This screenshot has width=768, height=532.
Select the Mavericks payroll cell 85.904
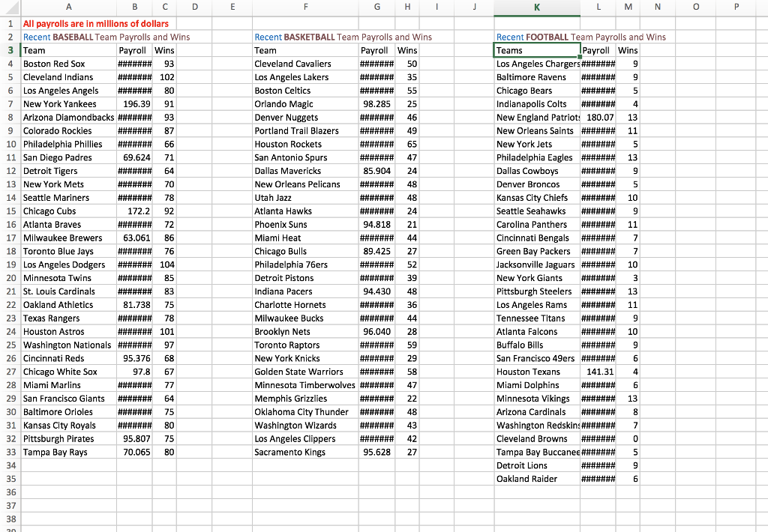376,172
